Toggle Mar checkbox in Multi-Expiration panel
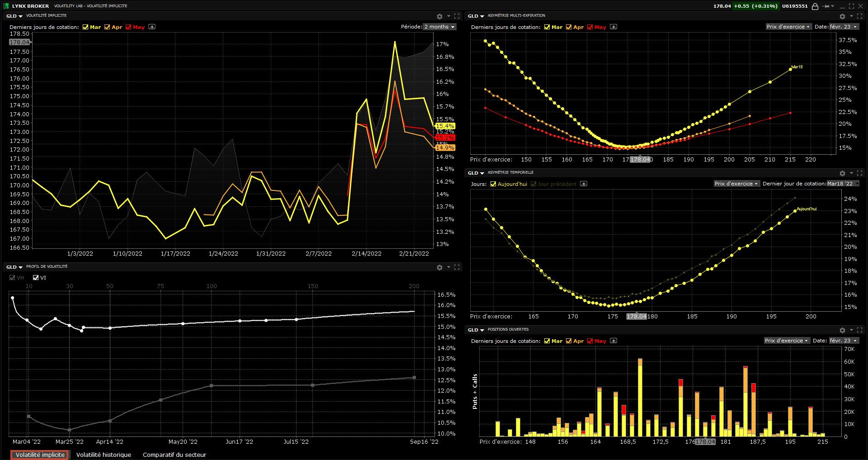Image resolution: width=868 pixels, height=460 pixels. pyautogui.click(x=547, y=27)
